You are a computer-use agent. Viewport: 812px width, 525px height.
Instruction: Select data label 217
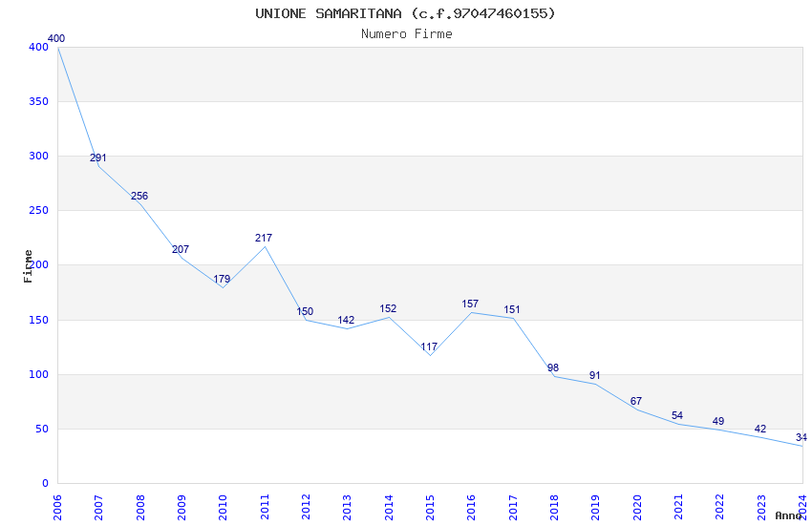263,238
